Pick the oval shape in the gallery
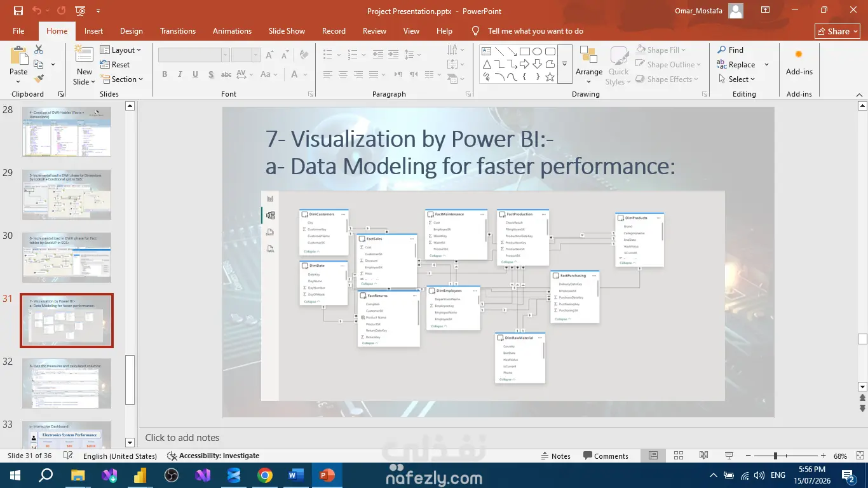Viewport: 868px width, 488px height. [x=538, y=51]
